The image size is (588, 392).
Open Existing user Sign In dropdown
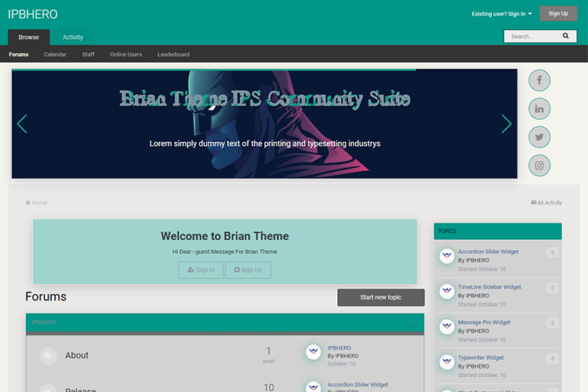pyautogui.click(x=502, y=14)
